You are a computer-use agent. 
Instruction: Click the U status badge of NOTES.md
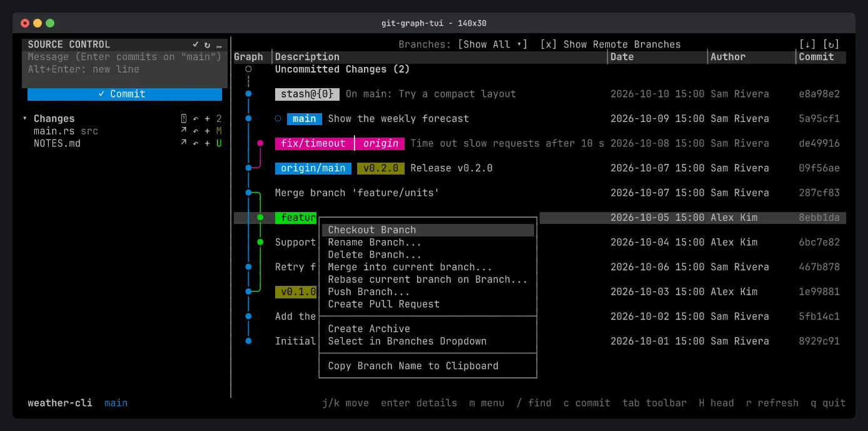click(219, 143)
